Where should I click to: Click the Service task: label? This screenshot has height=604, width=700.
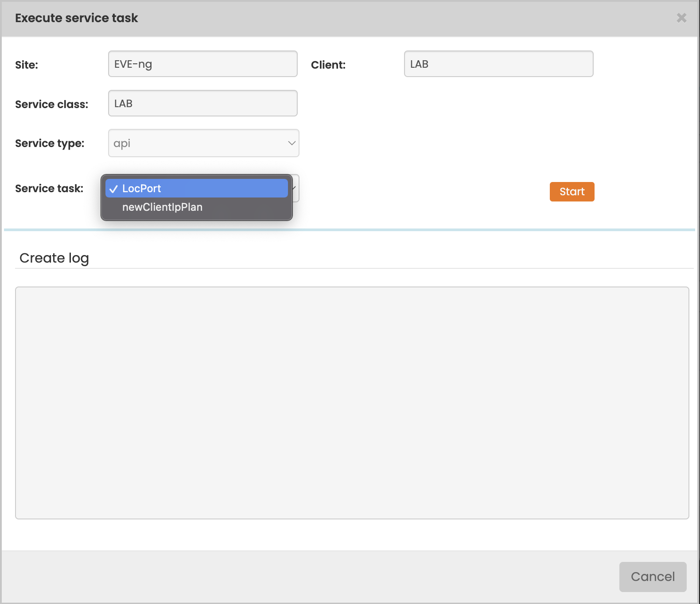tap(49, 188)
